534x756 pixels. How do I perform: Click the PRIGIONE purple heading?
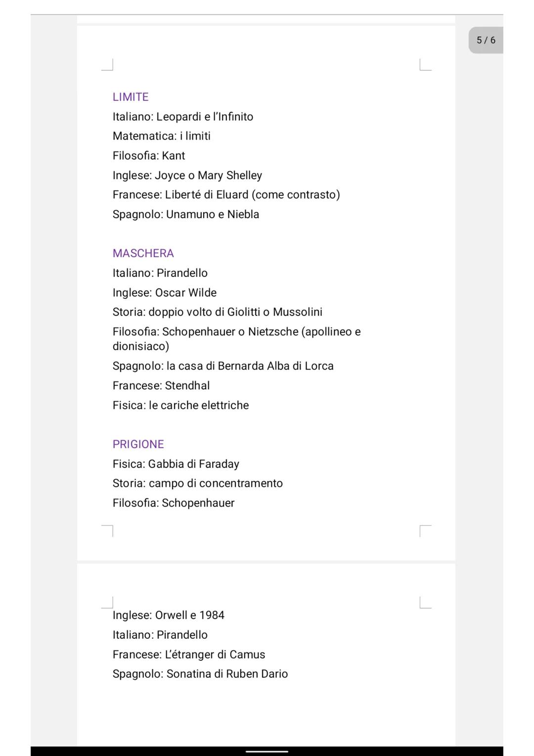click(138, 444)
